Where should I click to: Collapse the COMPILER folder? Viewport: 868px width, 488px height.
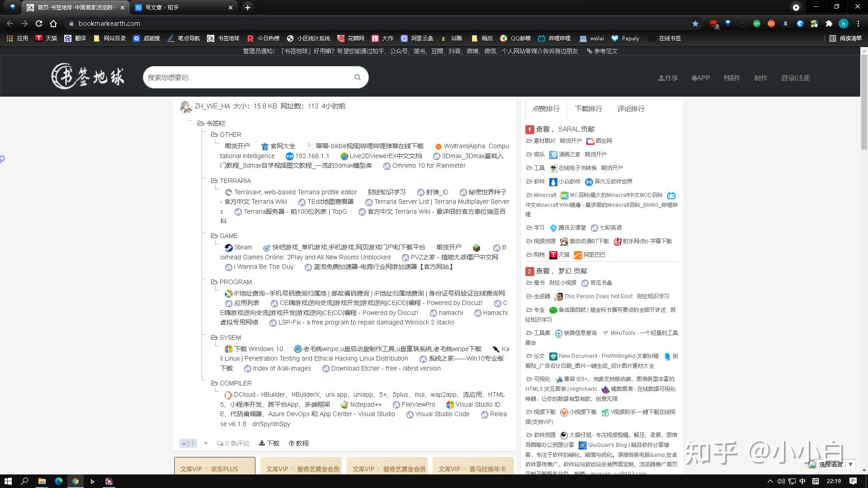point(214,383)
